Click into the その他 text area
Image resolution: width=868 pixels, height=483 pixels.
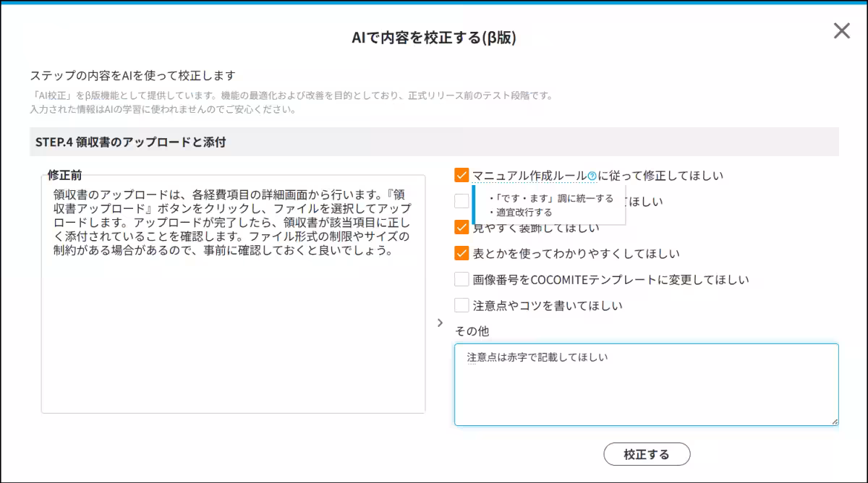646,390
